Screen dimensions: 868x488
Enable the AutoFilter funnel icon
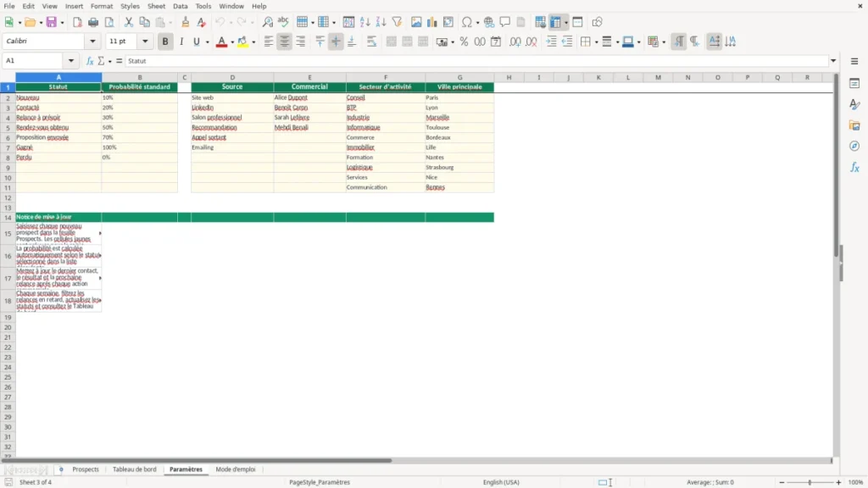(397, 22)
